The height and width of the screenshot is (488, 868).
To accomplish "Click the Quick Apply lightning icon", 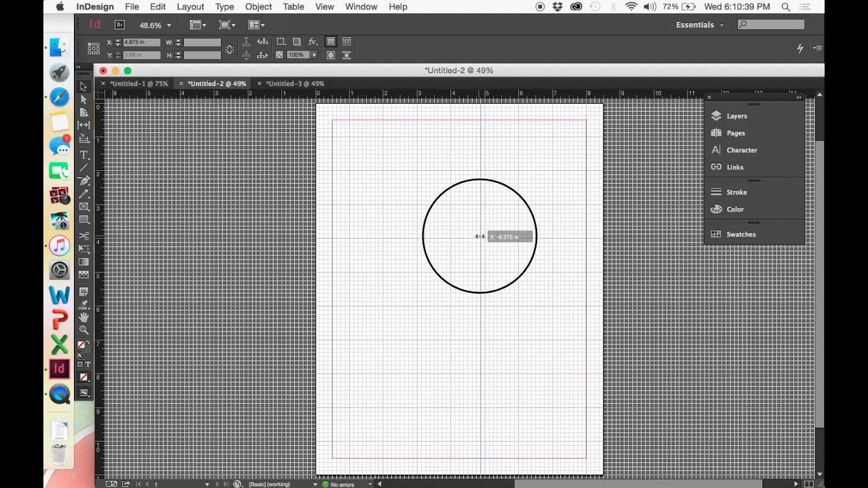I will point(800,48).
